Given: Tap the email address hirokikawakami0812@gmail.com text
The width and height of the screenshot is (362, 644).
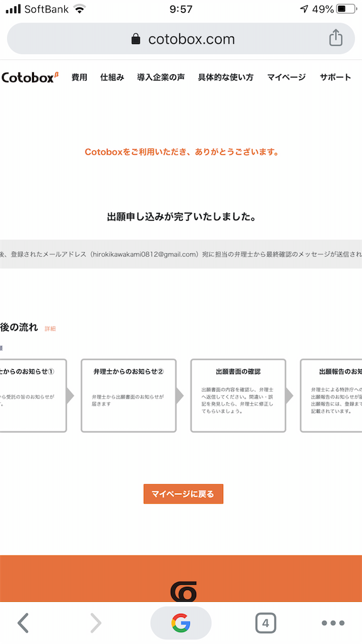Looking at the screenshot, I should tap(145, 254).
